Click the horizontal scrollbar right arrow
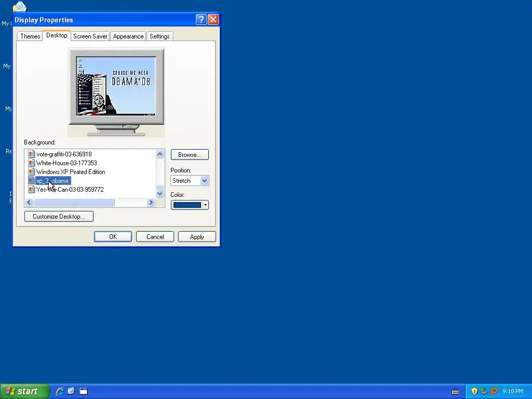The image size is (532, 399). point(151,203)
